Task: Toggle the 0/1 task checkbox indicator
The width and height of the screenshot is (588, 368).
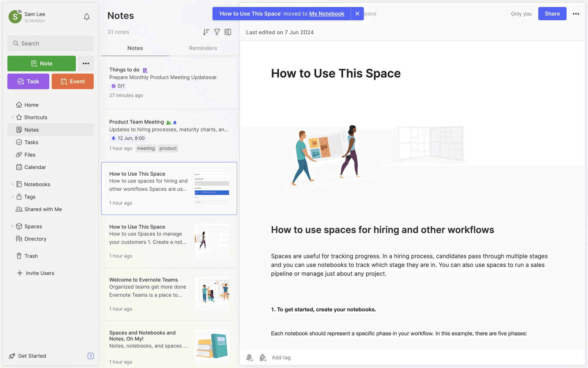Action: click(114, 86)
